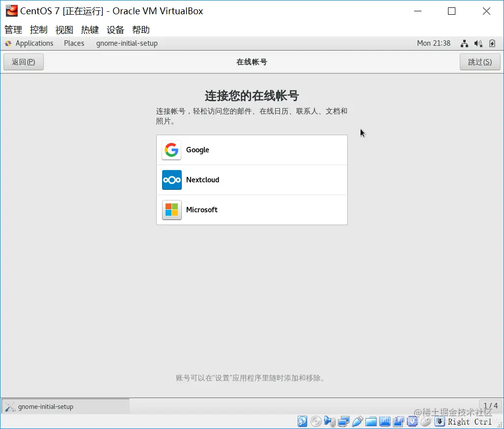Click the 跳过(S) skip button
Image resolution: width=504 pixels, height=429 pixels.
[480, 62]
